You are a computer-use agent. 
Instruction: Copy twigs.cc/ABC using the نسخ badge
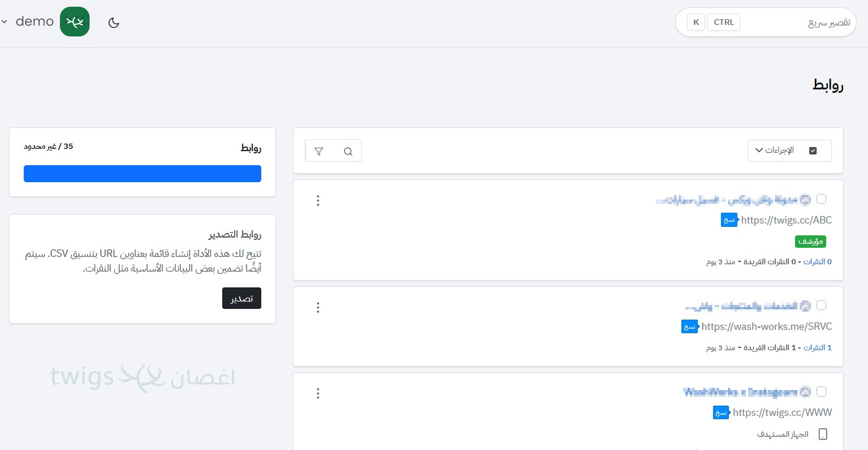click(x=729, y=220)
